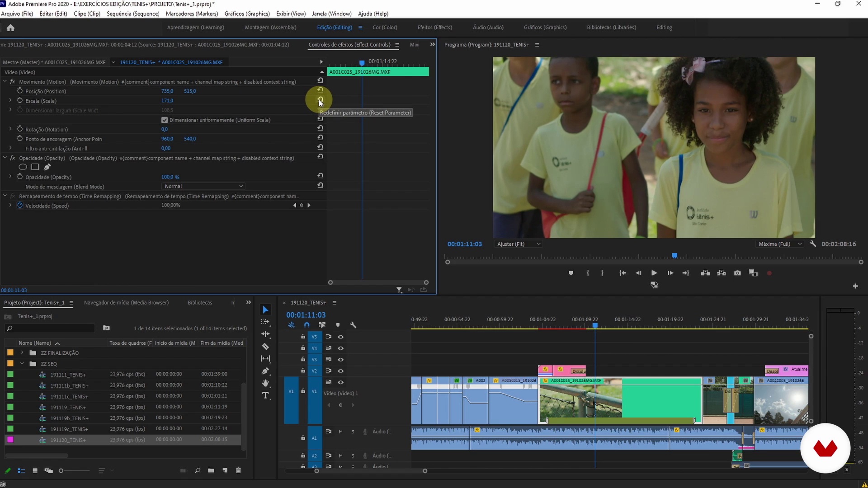868x488 pixels.
Task: Mute audio track A1
Action: [340, 432]
